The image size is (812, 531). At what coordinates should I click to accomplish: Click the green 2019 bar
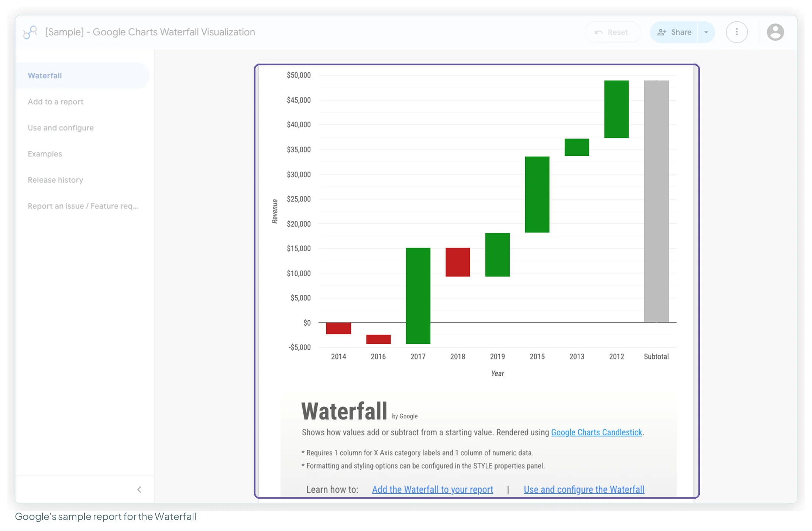point(498,255)
